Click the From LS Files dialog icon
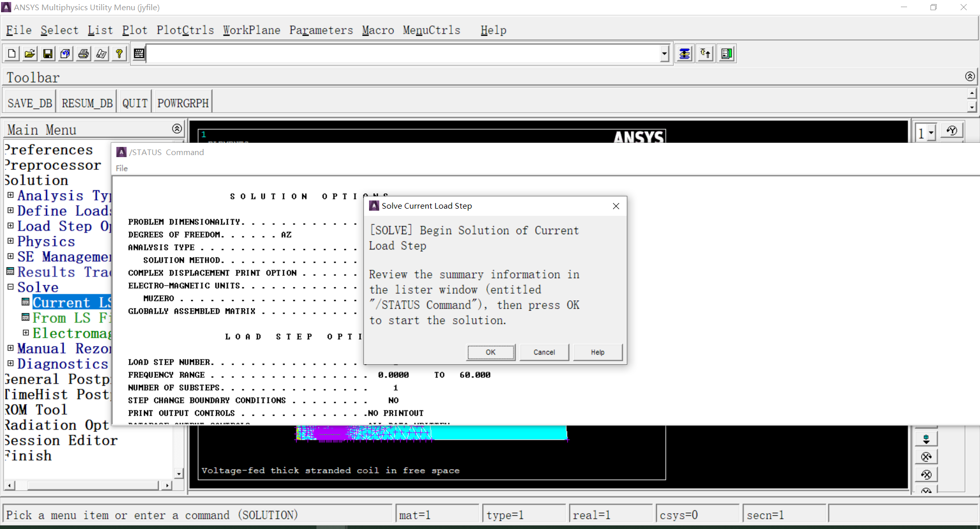This screenshot has width=980, height=529. (x=26, y=317)
